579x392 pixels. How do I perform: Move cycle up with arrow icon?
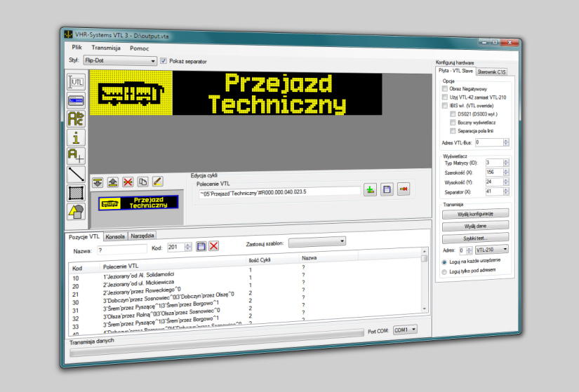coord(112,182)
